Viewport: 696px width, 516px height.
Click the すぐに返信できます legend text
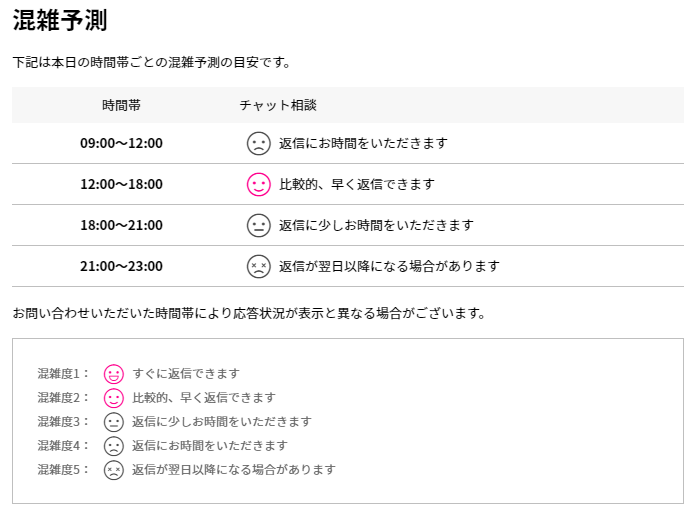[186, 374]
